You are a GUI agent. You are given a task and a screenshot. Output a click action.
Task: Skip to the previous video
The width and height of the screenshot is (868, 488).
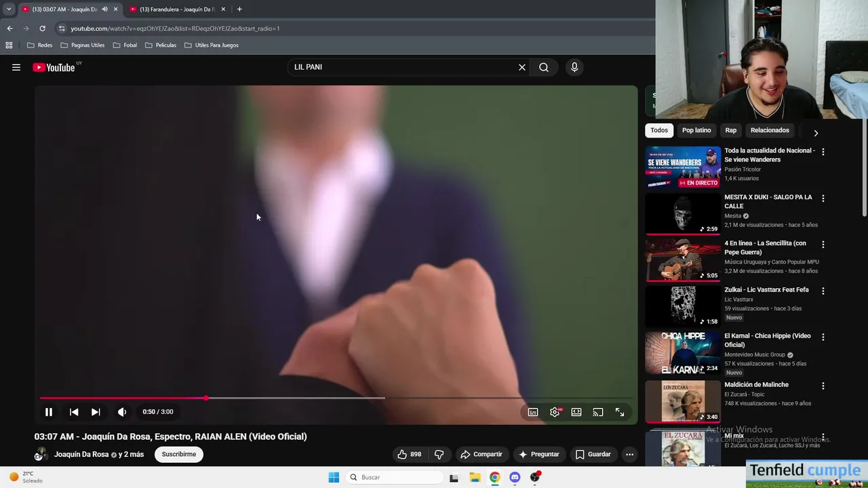(74, 411)
